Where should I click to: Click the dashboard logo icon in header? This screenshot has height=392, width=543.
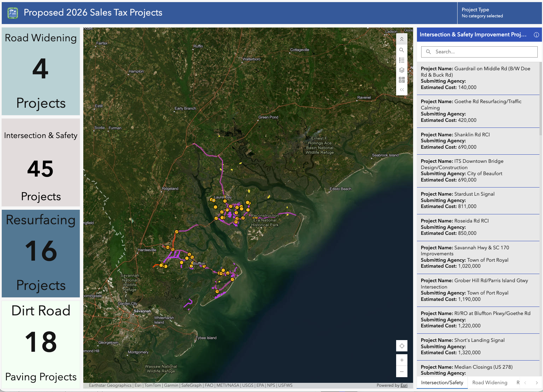pyautogui.click(x=13, y=13)
